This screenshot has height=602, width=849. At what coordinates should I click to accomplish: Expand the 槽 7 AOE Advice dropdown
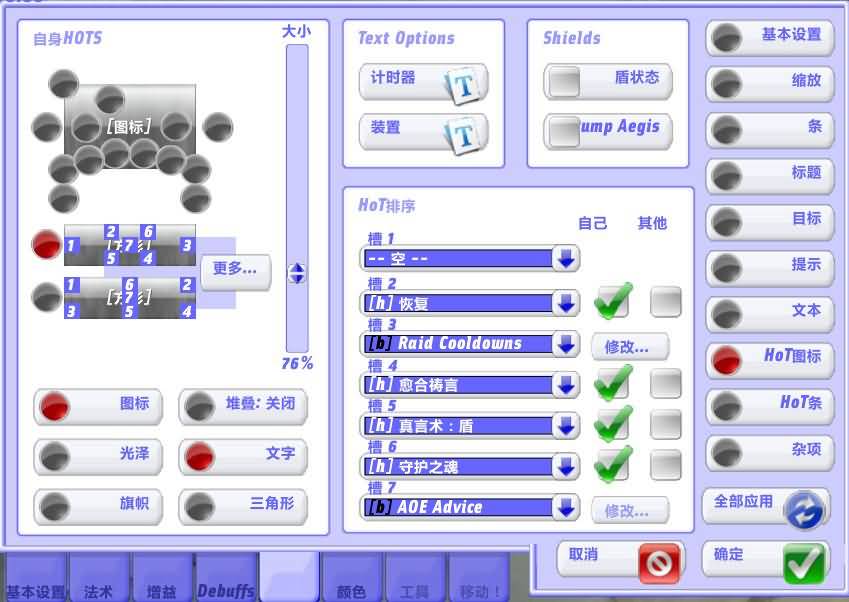pos(470,507)
